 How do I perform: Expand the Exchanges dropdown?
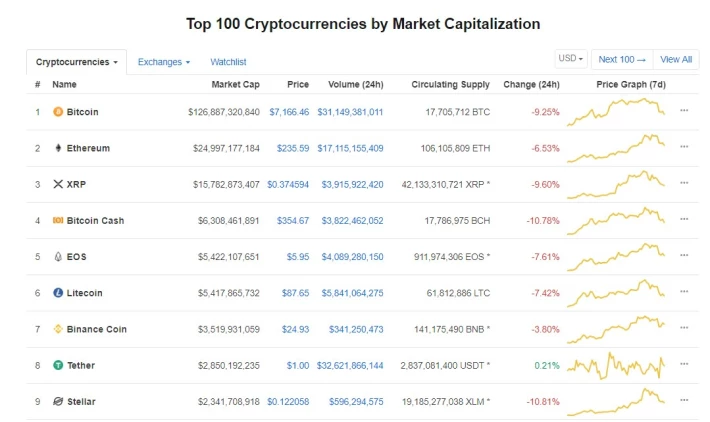tap(164, 62)
